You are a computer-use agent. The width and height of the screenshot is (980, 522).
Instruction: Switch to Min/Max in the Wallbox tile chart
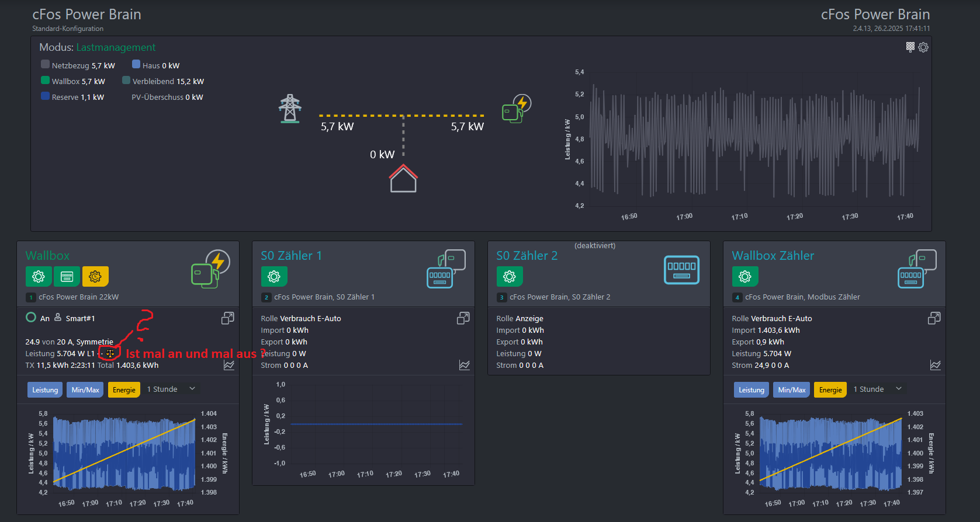click(x=85, y=389)
